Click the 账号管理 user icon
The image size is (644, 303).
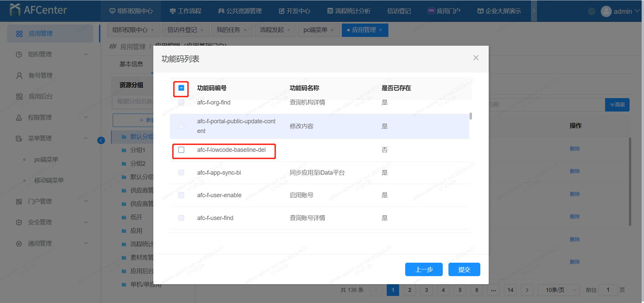click(x=19, y=76)
